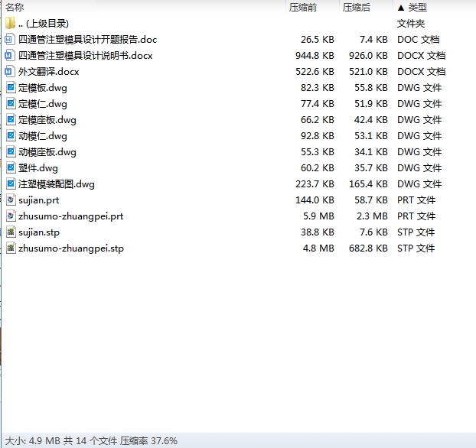Screen dimensions: 476x448
Task: Click the DWG icon for 定模仁.dwg
Action: click(11, 104)
